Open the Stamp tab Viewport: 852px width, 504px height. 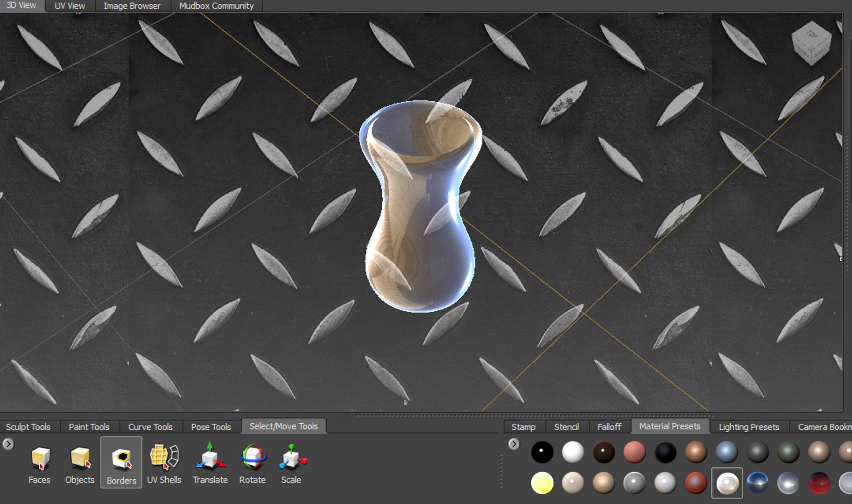523,427
